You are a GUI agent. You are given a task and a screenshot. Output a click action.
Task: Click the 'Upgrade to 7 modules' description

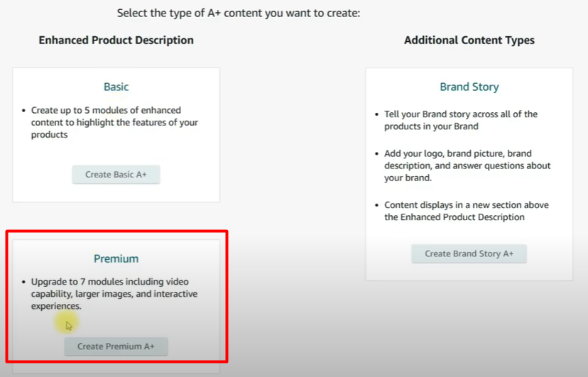[114, 294]
